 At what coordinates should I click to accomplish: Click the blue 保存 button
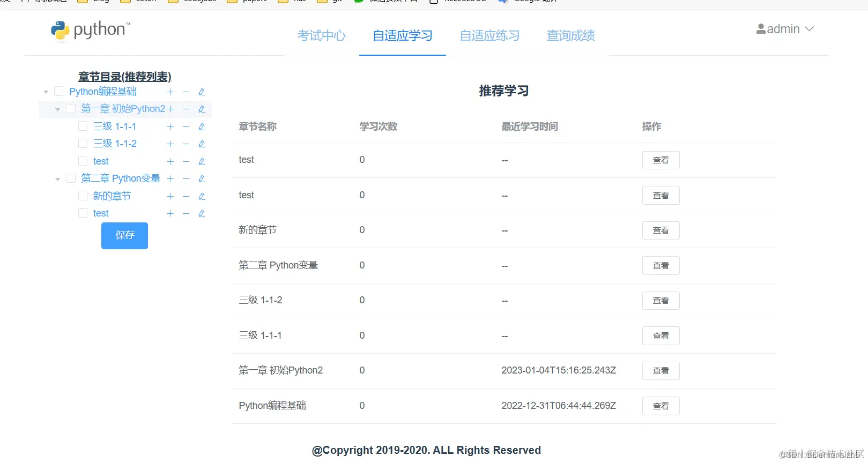pyautogui.click(x=124, y=236)
